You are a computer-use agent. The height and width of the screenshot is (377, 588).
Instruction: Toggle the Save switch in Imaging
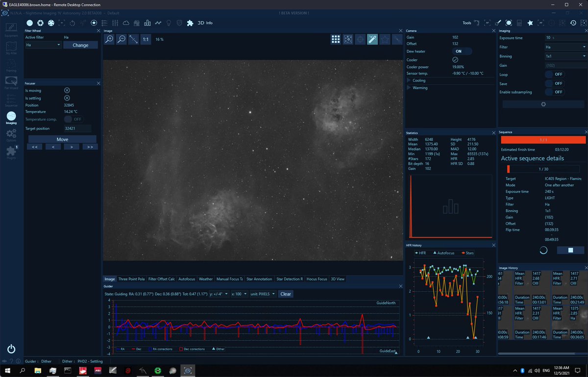pyautogui.click(x=554, y=83)
